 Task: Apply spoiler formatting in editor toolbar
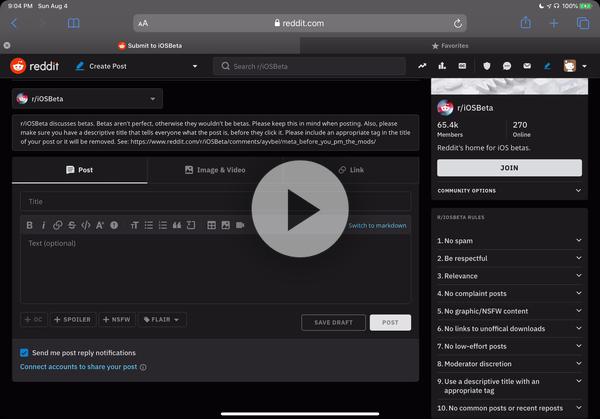click(114, 225)
